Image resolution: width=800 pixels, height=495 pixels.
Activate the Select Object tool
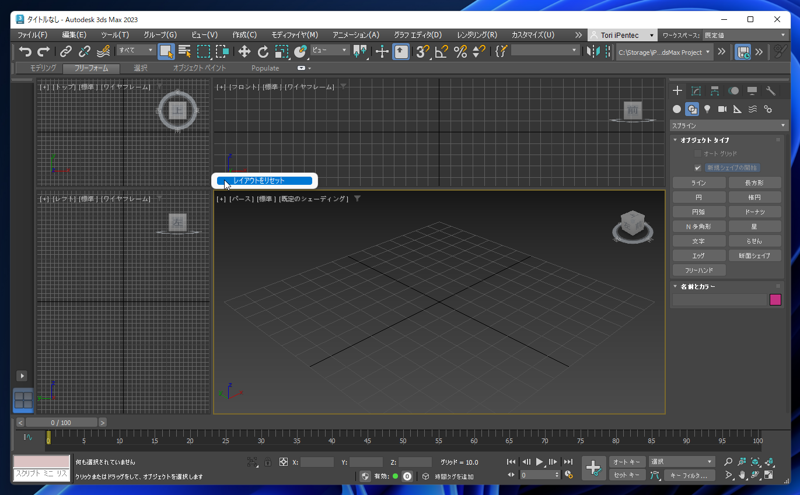point(166,51)
